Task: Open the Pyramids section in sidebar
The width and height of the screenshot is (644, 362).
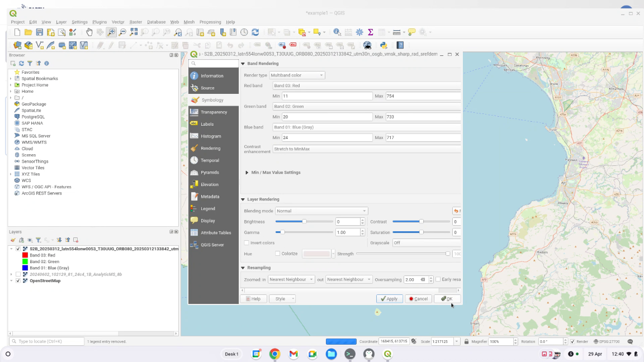Action: 210,173
